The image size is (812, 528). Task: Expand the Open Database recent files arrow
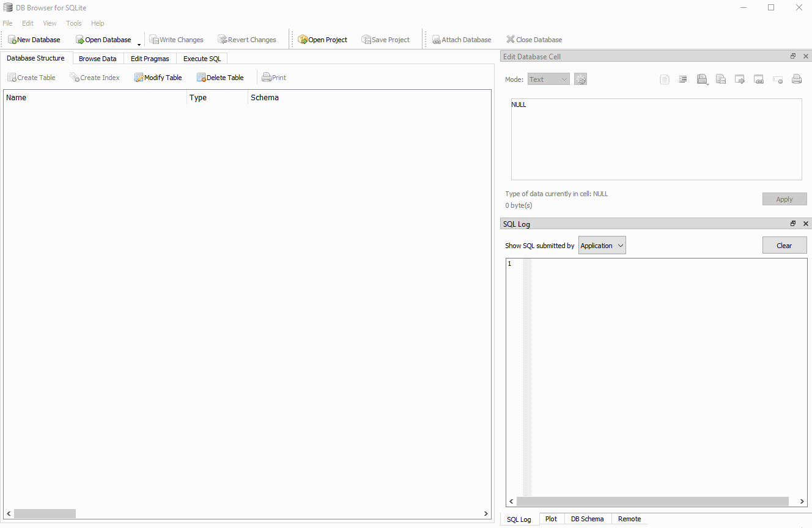coord(139,43)
